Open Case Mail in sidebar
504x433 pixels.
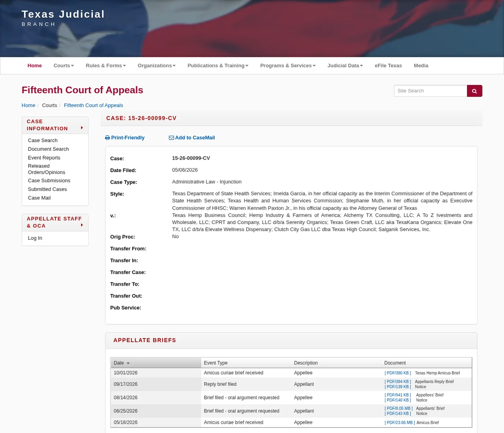pyautogui.click(x=39, y=198)
